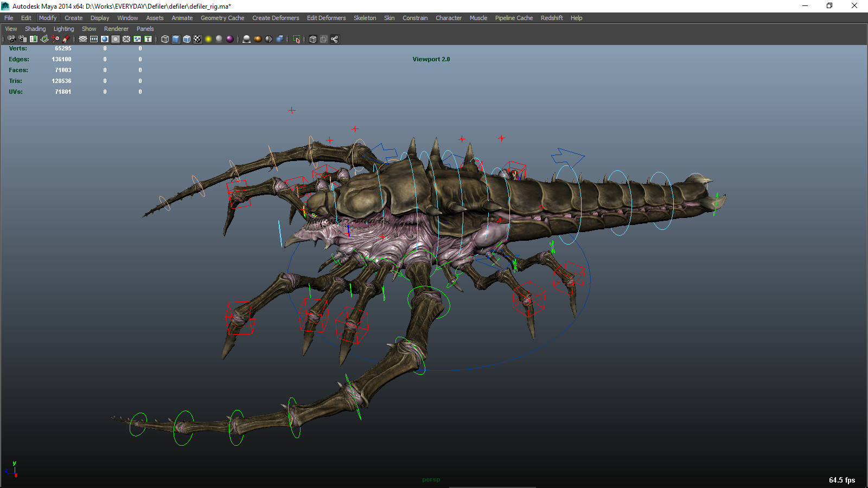Viewport: 868px width, 488px height.
Task: Open camera bookmarks via the green book icon
Action: tap(34, 39)
